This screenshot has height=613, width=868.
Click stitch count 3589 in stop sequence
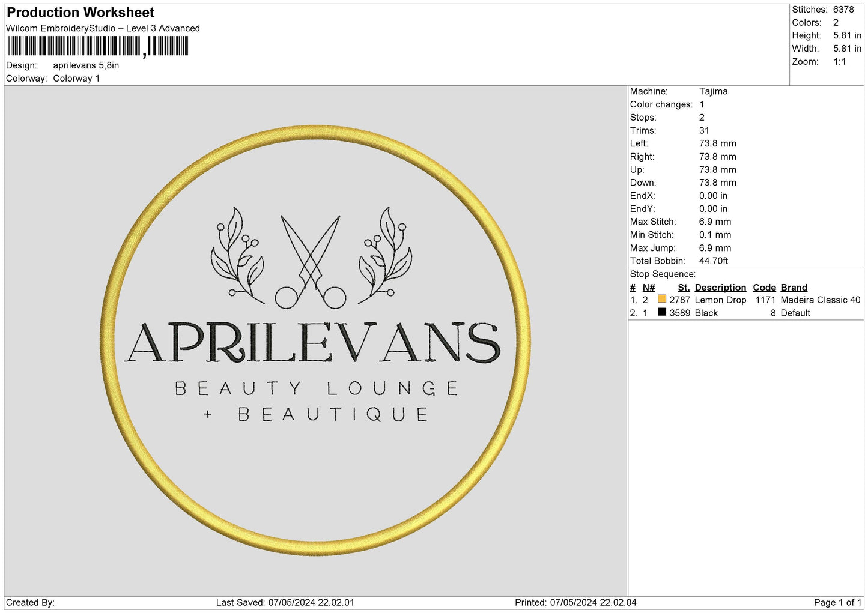(679, 313)
